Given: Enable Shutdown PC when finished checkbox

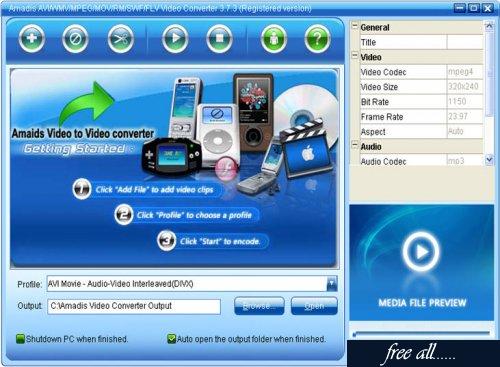Looking at the screenshot, I should pos(21,339).
